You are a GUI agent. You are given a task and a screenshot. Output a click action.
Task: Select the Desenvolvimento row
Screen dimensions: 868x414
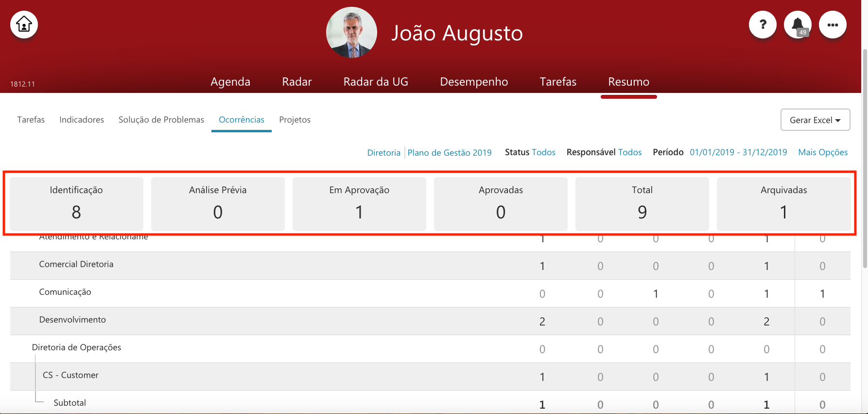[x=430, y=321]
